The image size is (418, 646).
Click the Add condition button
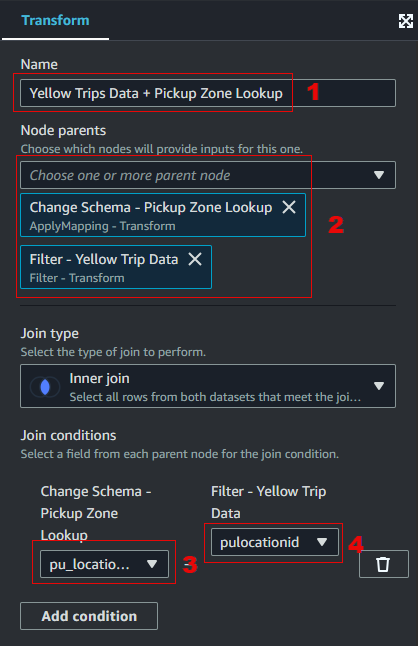tap(89, 616)
